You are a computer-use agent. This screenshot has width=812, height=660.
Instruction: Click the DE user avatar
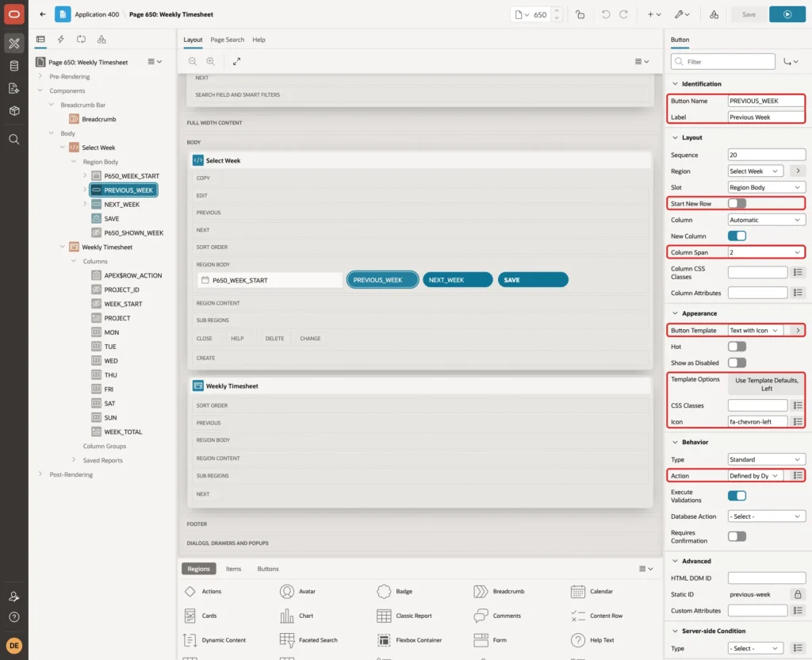click(x=14, y=646)
